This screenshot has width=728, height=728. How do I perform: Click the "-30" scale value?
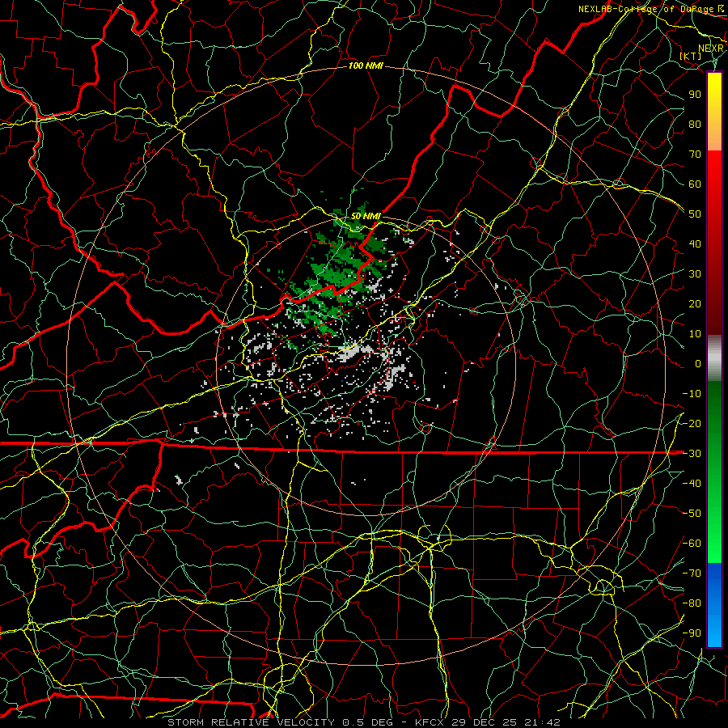[x=692, y=454]
